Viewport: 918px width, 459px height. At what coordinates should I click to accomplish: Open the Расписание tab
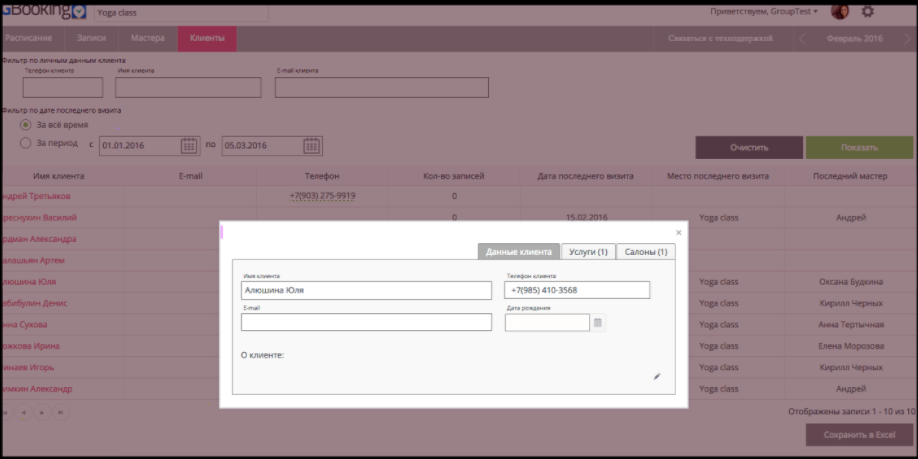click(28, 38)
